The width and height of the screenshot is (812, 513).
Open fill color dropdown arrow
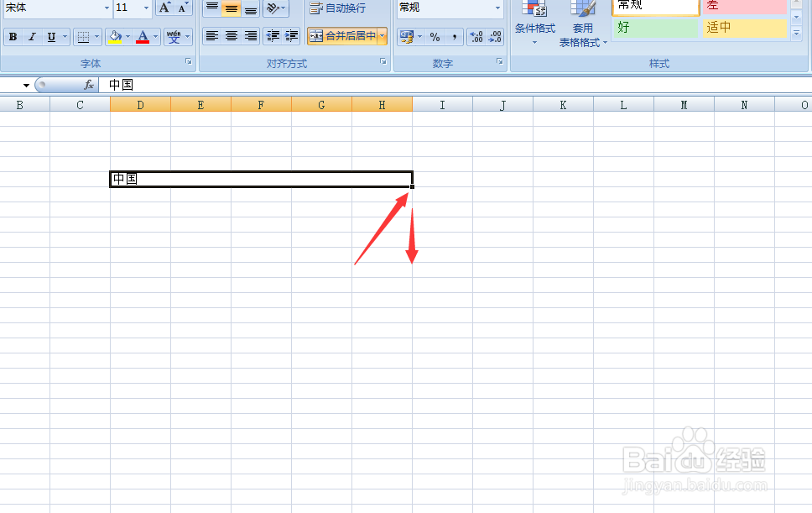point(128,37)
